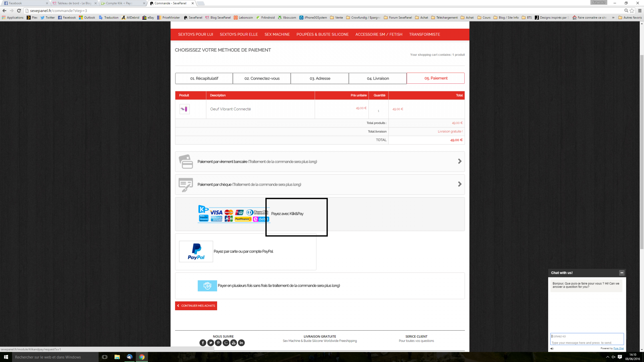
Task: Click the Facebook footer social icon
Action: 203,343
